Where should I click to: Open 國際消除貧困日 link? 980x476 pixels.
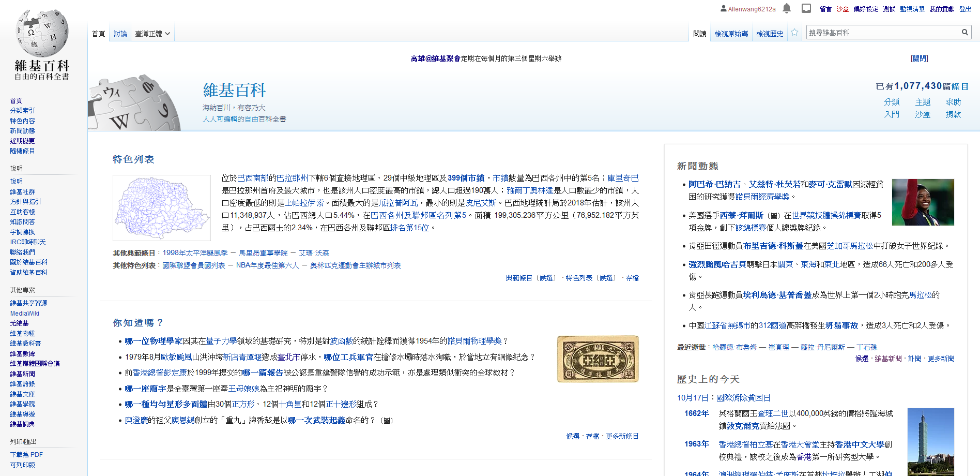(x=743, y=398)
